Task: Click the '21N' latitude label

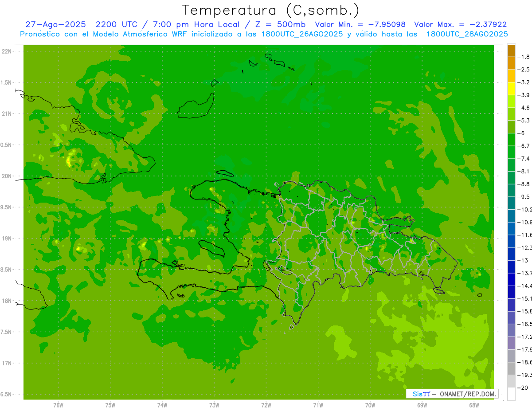Action: point(7,114)
